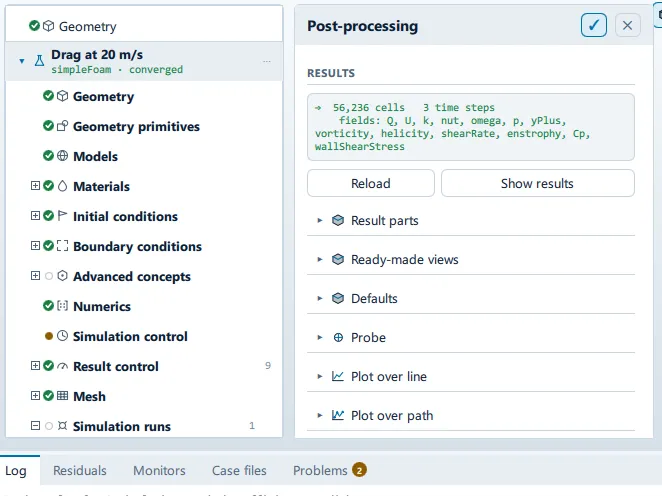Screen dimensions: 662x496
Task: Click the green check status next to Models
Action: 49,156
